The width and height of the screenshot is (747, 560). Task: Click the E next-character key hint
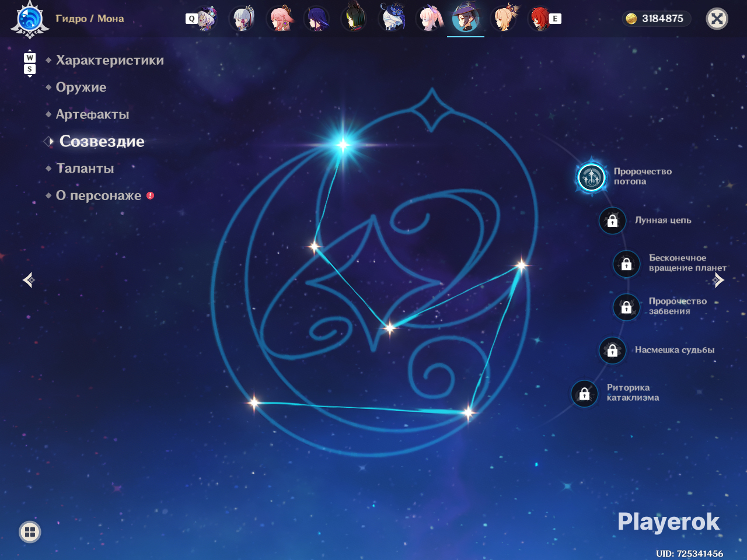pos(555,19)
